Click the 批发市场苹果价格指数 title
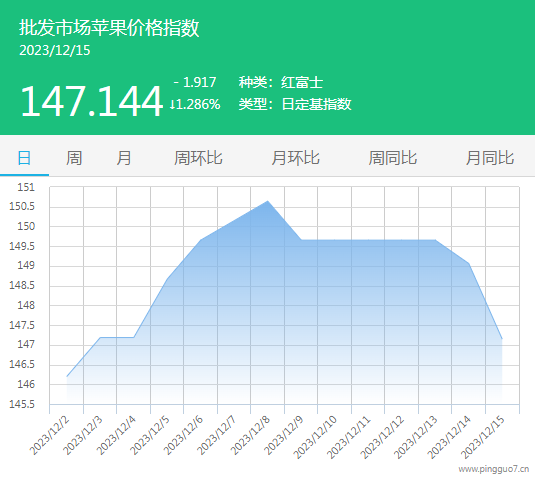 [109, 27]
